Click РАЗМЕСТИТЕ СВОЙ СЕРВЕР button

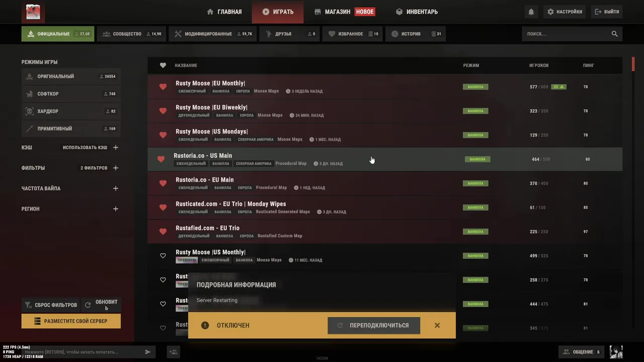pos(71,321)
